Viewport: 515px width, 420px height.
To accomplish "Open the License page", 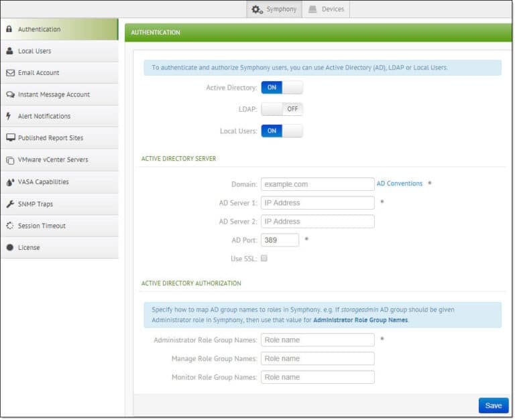I will 60,247.
